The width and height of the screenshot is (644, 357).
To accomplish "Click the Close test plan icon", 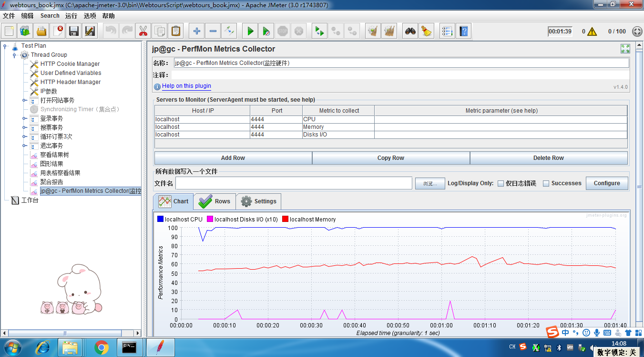I will pos(58,31).
